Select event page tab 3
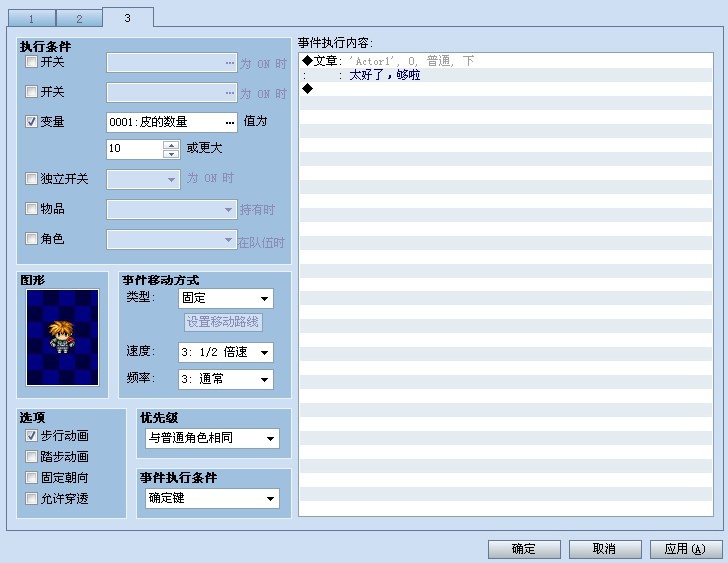Image resolution: width=728 pixels, height=563 pixels. point(127,18)
